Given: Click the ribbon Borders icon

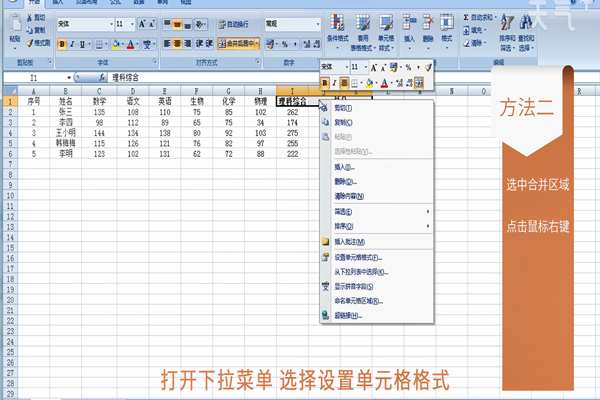Looking at the screenshot, I should pos(99,44).
